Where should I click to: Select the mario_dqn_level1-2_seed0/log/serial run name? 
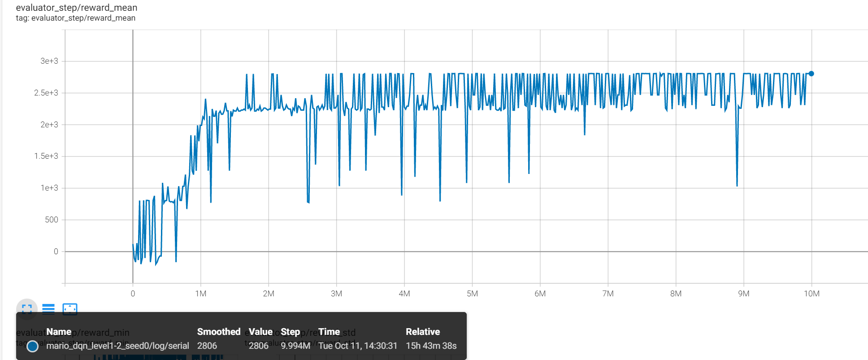(117, 346)
